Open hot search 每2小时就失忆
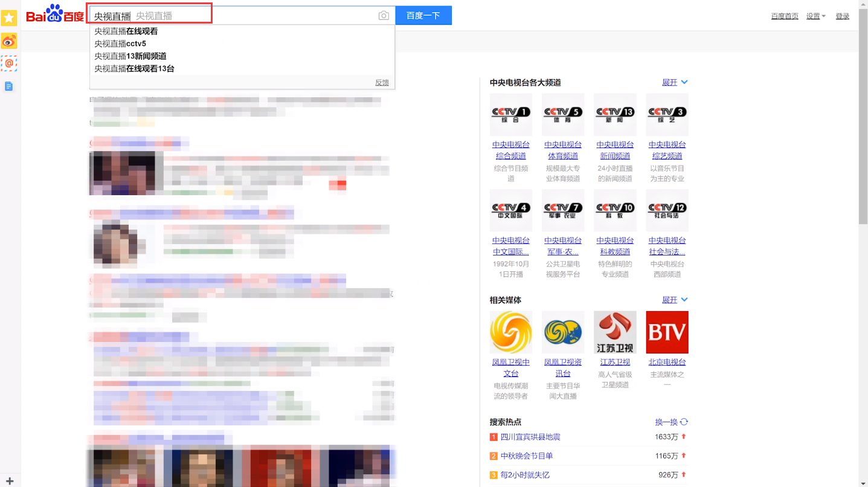Screen dimensions: 868x487 pos(525,476)
